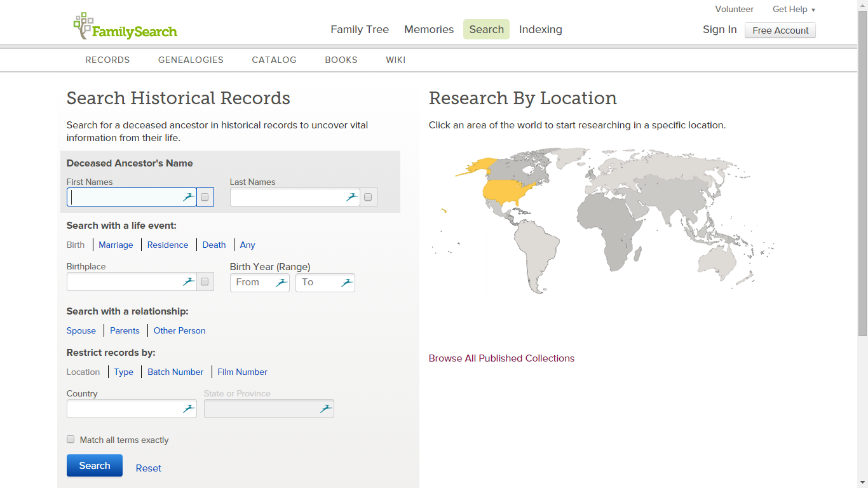The image size is (868, 488).
Task: Select the Residence life event option
Action: pyautogui.click(x=168, y=245)
